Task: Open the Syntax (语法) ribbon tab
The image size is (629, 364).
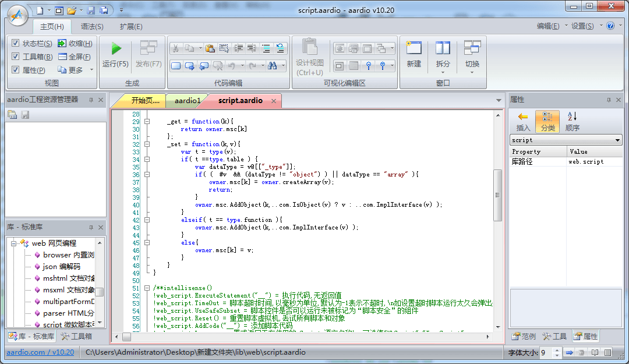Action: click(x=92, y=26)
